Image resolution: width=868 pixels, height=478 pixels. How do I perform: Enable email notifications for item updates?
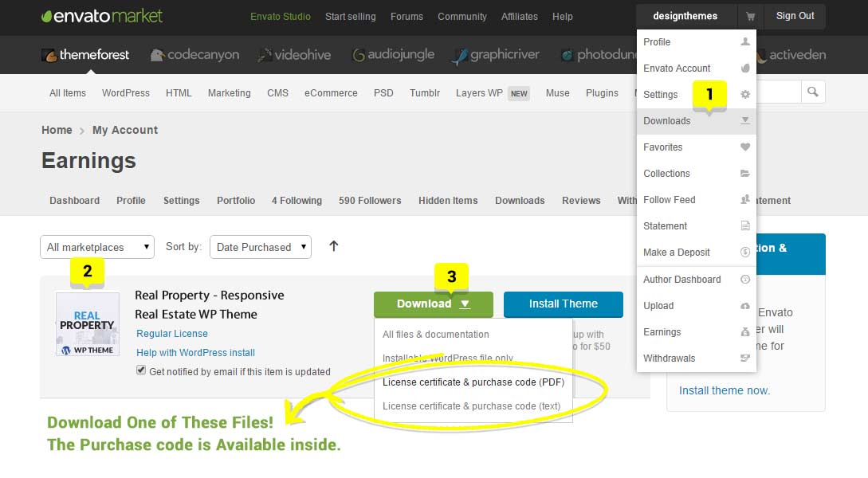point(140,370)
